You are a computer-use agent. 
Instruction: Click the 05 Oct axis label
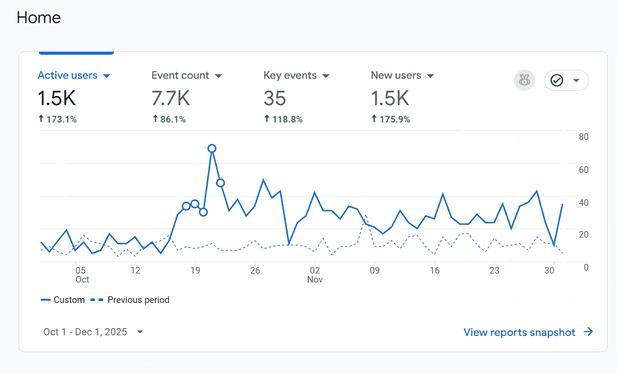pyautogui.click(x=81, y=275)
